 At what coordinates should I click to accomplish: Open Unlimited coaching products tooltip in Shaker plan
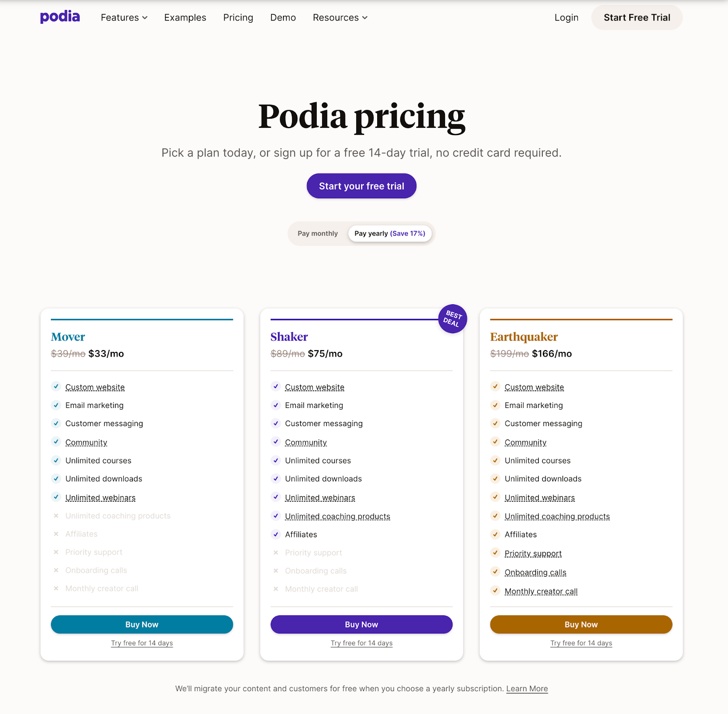[338, 516]
